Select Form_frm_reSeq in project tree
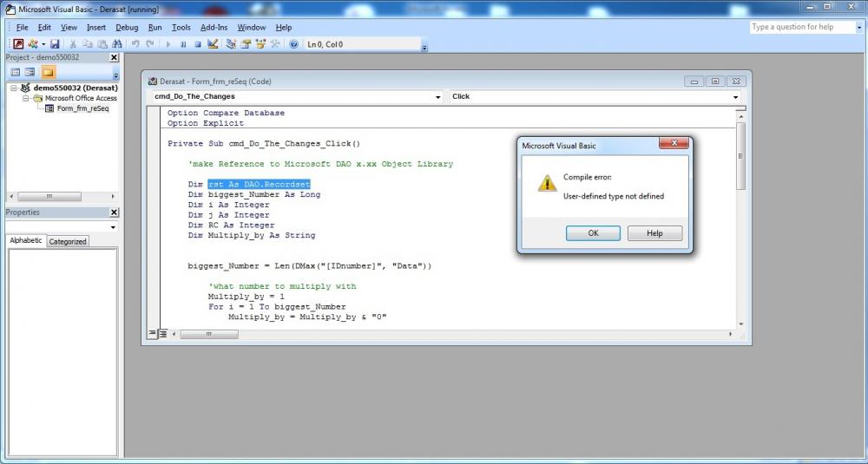 pyautogui.click(x=83, y=108)
